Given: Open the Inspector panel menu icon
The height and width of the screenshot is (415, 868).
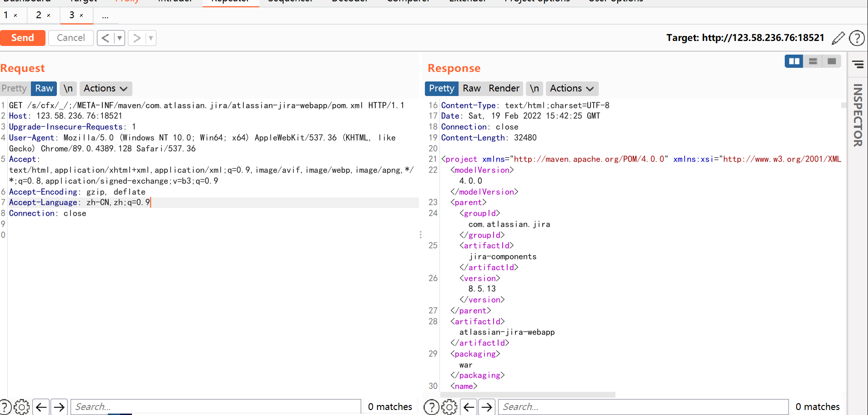Looking at the screenshot, I should click(x=858, y=65).
